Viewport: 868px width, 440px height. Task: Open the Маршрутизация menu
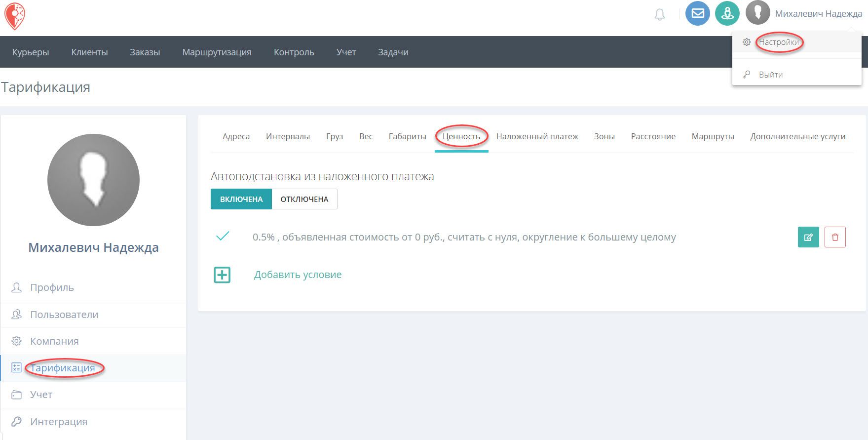217,52
